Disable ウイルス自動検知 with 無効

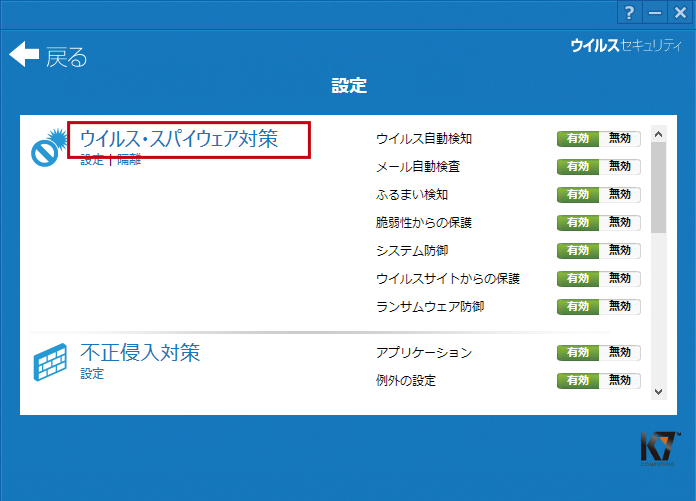[620, 138]
